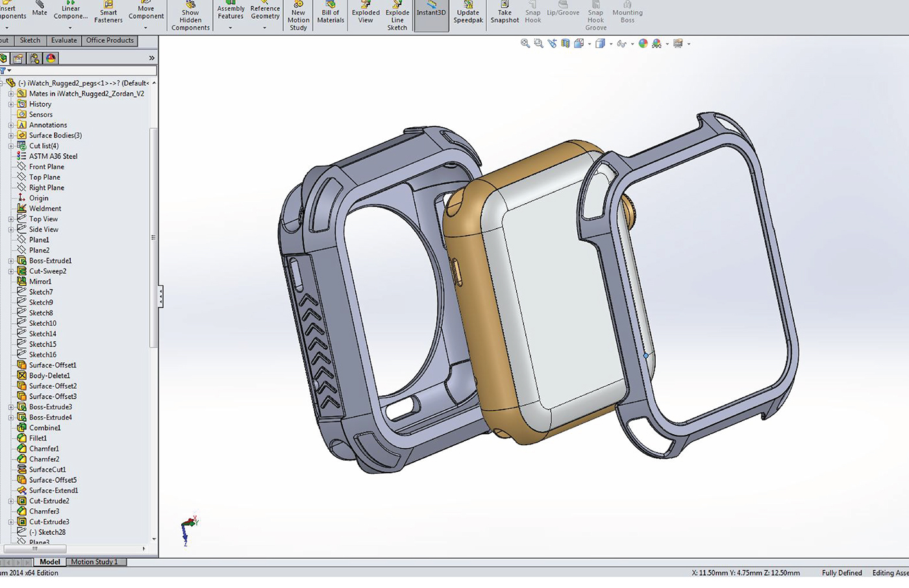Open the DisplayManager color-wheel tab
The width and height of the screenshot is (909, 588).
pos(51,58)
